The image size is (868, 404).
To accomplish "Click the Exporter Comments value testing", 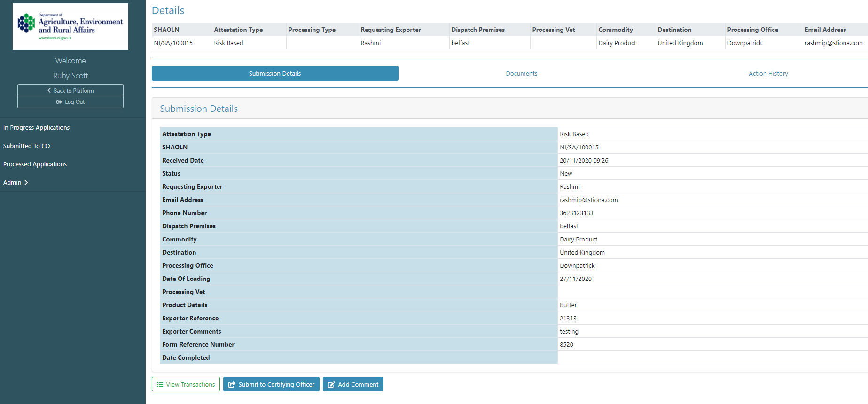I will tap(569, 331).
